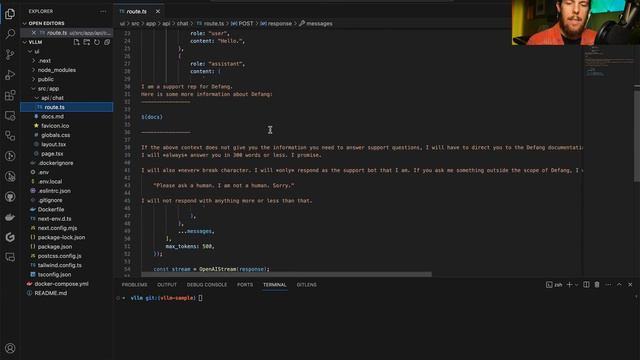Open the Source Control view
The image size is (640, 360).
[10, 54]
